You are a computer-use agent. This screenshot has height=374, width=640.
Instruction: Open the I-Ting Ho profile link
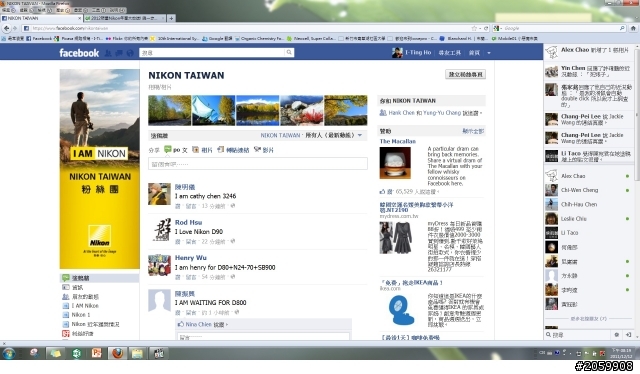411,52
